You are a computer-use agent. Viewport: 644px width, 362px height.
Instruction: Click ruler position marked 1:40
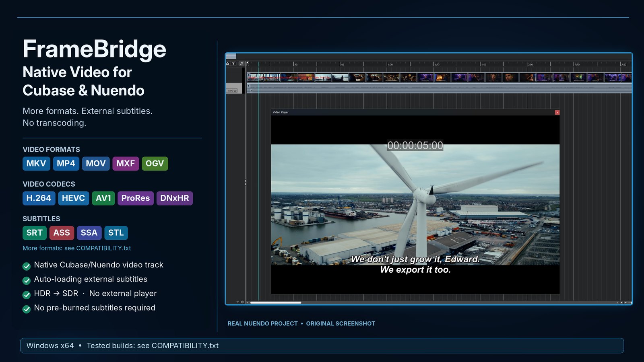pos(483,64)
